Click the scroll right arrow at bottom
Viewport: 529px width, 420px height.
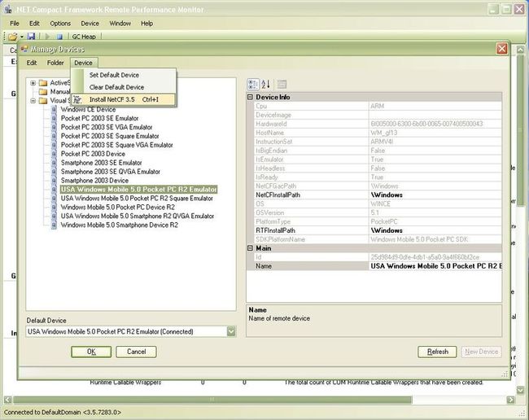(x=511, y=400)
